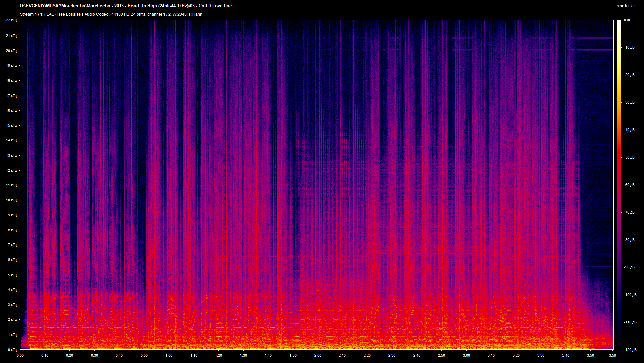Image resolution: width=644 pixels, height=363 pixels.
Task: Click the '-110 дБ' level scale label
Action: click(x=630, y=322)
